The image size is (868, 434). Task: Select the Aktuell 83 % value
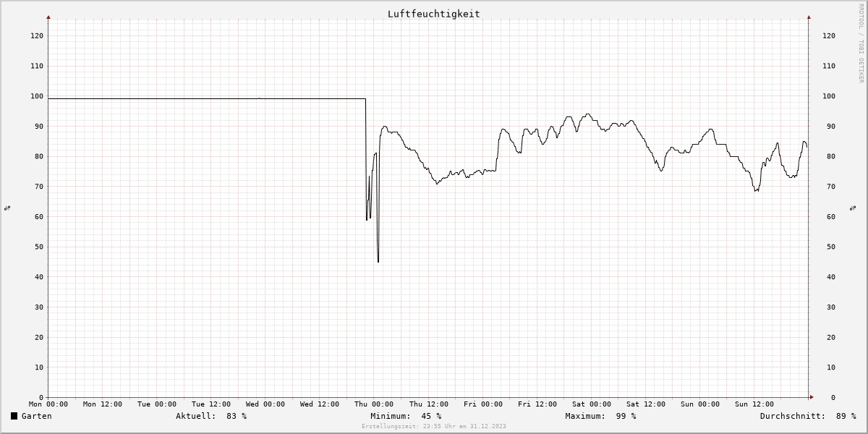[x=211, y=416]
